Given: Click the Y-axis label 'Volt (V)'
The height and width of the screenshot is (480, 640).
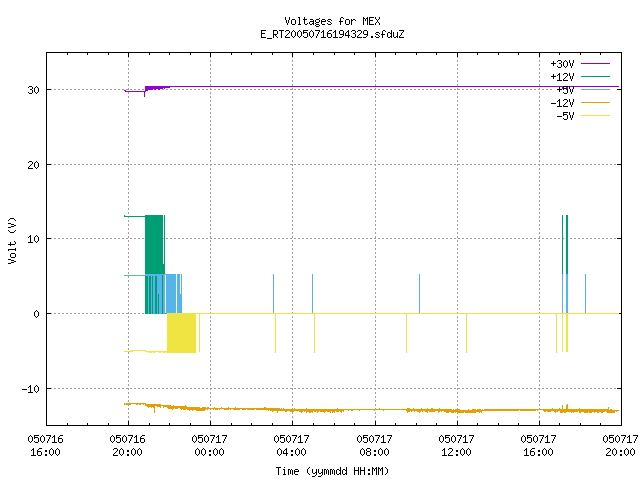Looking at the screenshot, I should [12, 240].
